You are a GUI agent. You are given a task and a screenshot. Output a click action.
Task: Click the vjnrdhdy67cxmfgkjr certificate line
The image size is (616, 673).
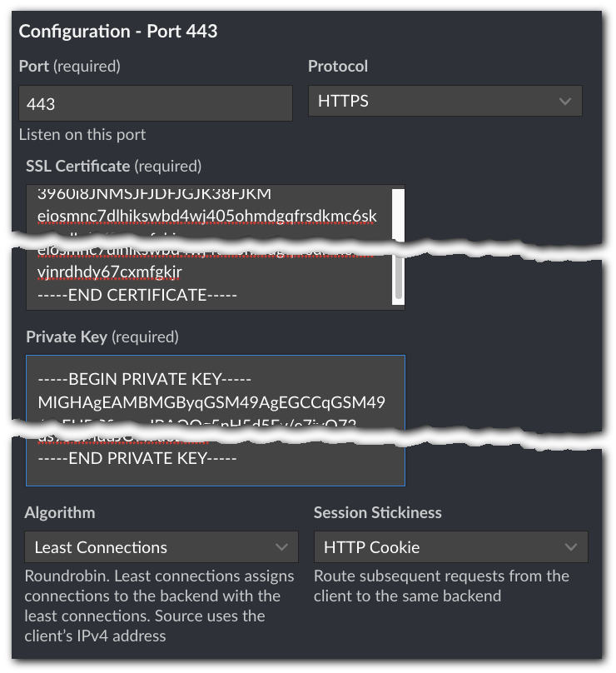pyautogui.click(x=110, y=272)
